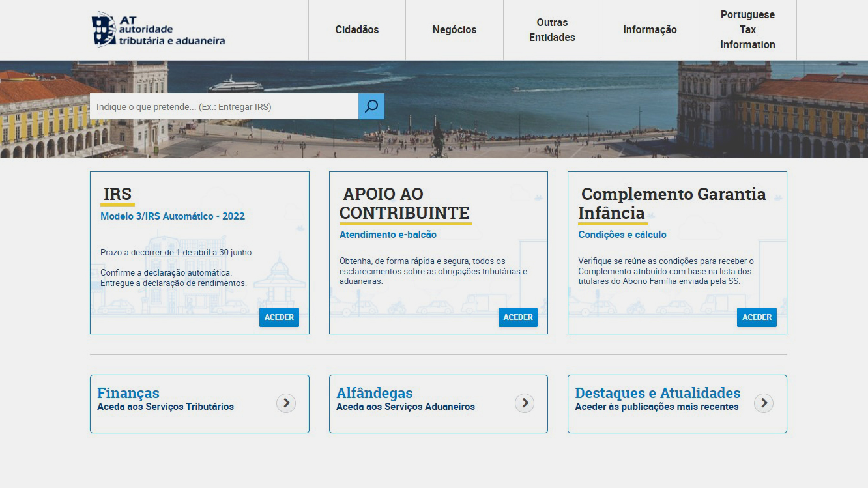Click arrow icon in Destaques e Atualidades
Viewport: 868px width, 488px height.
[x=764, y=403]
